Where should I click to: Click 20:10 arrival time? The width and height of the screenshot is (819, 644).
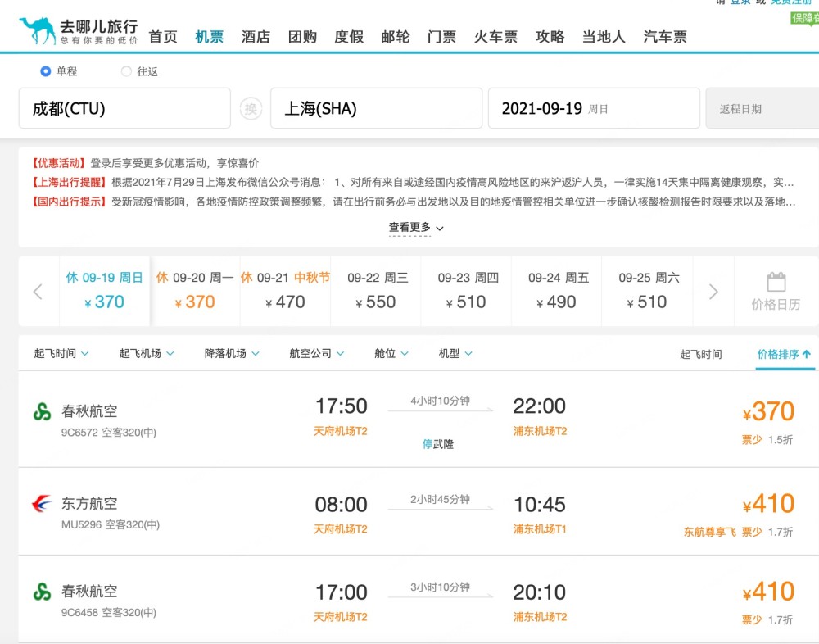click(540, 592)
